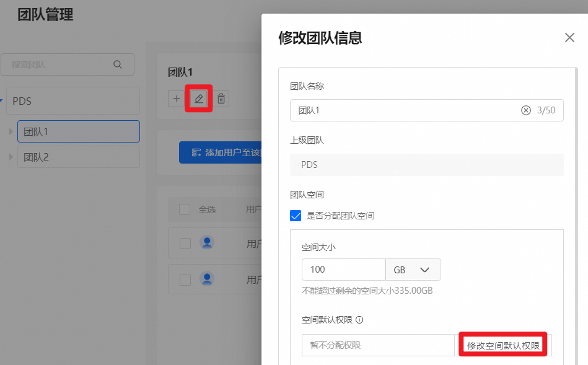Click the 团队管理 page heading
The height and width of the screenshot is (365, 588).
point(45,15)
